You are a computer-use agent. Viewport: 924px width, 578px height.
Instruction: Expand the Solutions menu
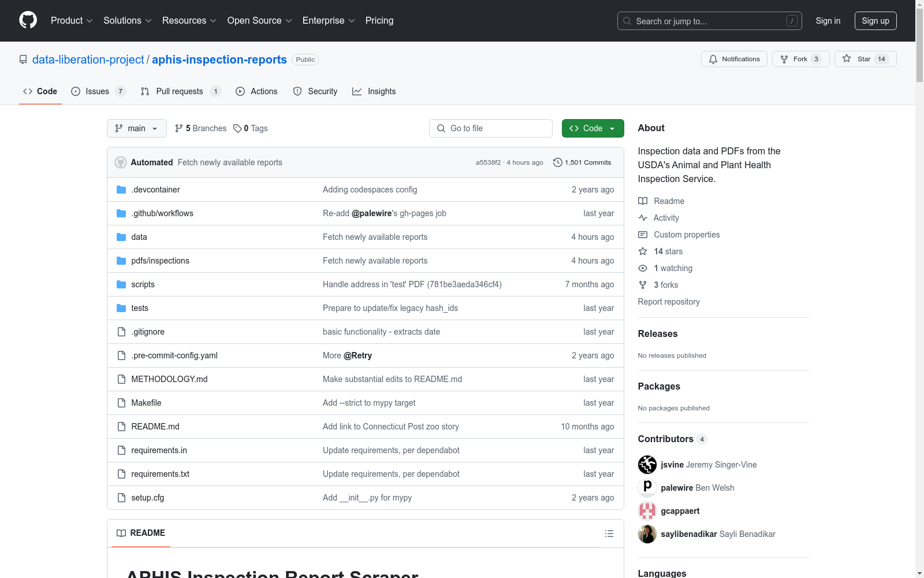click(x=128, y=21)
